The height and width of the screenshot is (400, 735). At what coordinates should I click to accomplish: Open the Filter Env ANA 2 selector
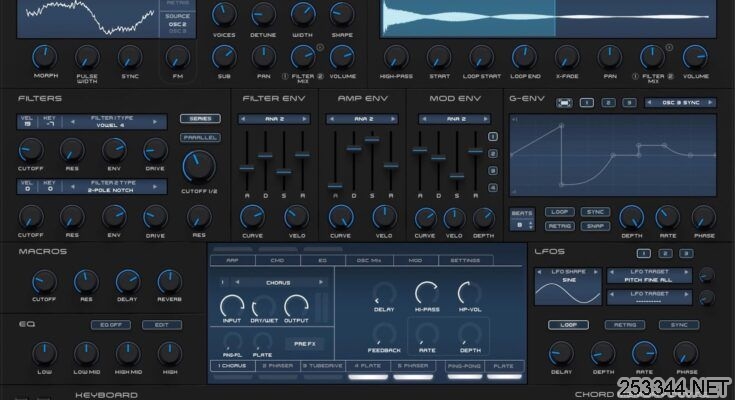(x=274, y=119)
